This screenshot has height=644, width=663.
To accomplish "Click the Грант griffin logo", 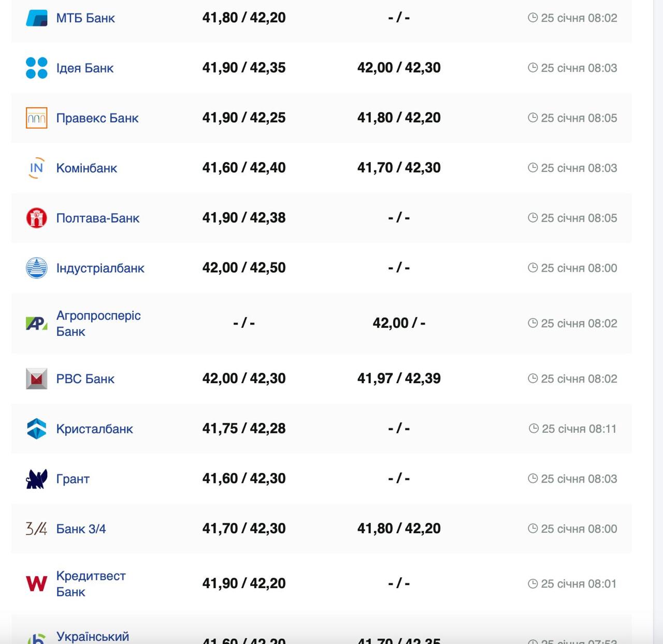I will pyautogui.click(x=36, y=479).
